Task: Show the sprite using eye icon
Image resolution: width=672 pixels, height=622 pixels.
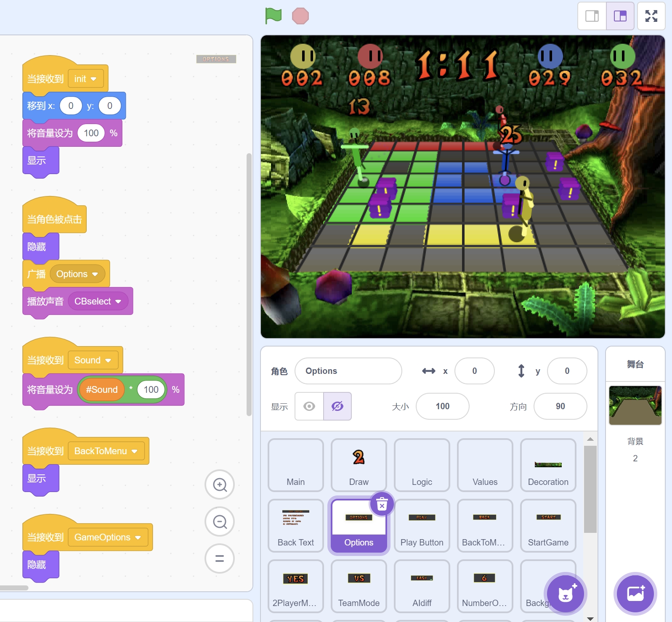Action: tap(309, 406)
